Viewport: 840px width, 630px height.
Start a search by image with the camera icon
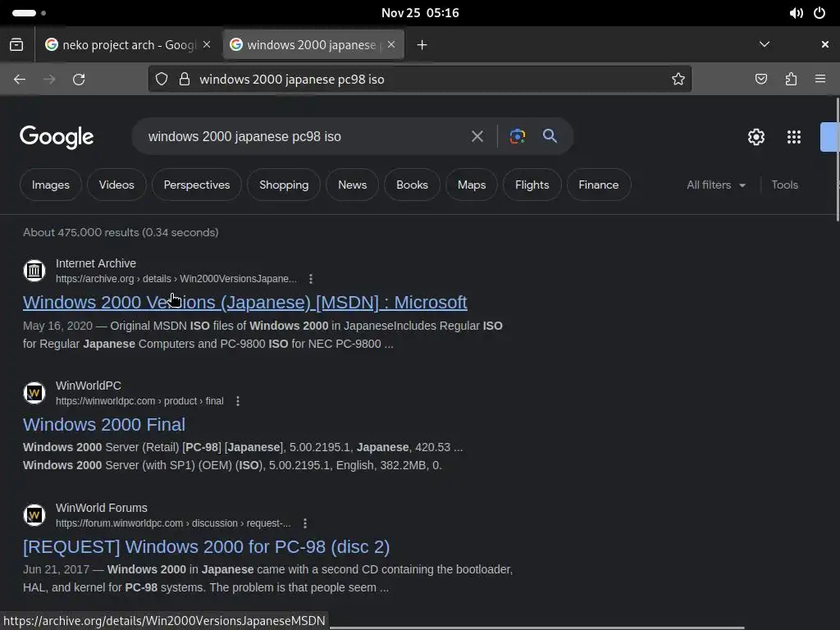[517, 136]
